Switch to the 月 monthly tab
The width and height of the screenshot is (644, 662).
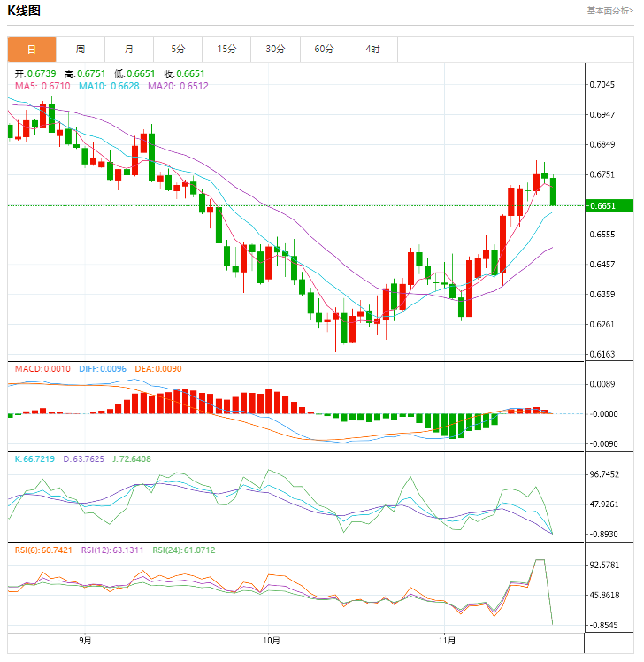click(129, 50)
